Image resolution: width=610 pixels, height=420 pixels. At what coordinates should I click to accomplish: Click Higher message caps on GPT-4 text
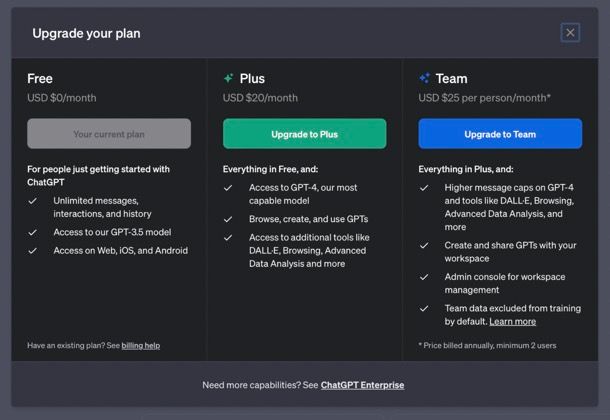click(x=509, y=207)
